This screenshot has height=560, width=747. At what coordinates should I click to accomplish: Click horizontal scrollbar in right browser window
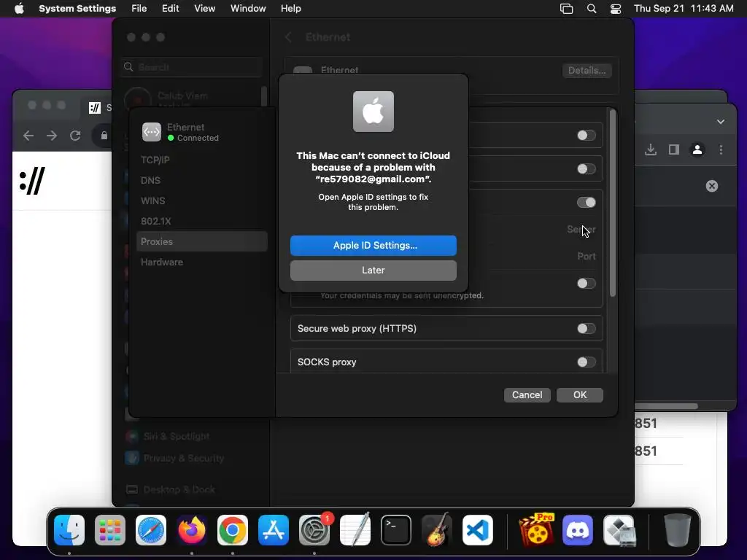pyautogui.click(x=666, y=406)
